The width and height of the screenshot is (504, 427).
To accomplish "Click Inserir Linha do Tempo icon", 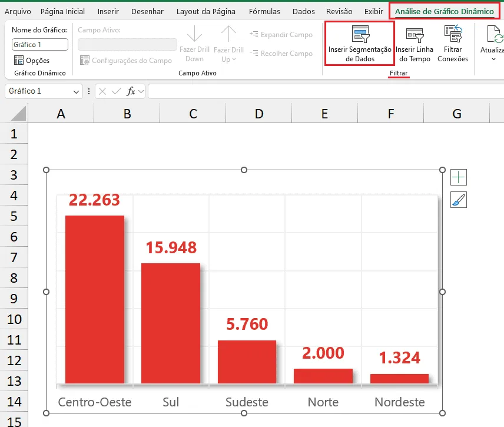I will (415, 35).
